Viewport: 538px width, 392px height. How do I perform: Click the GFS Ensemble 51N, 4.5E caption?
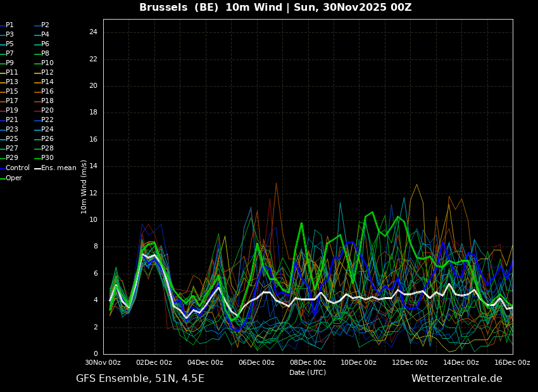[x=140, y=379]
